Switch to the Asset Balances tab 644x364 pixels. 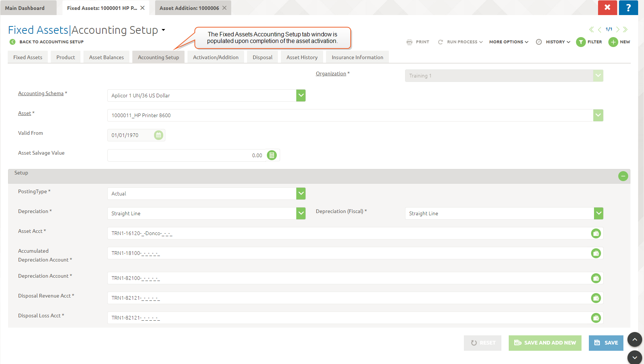(106, 57)
